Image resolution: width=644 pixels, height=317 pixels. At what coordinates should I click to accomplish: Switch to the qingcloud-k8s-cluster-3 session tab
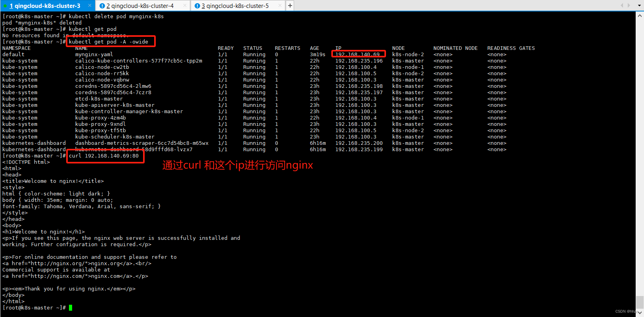pos(47,6)
